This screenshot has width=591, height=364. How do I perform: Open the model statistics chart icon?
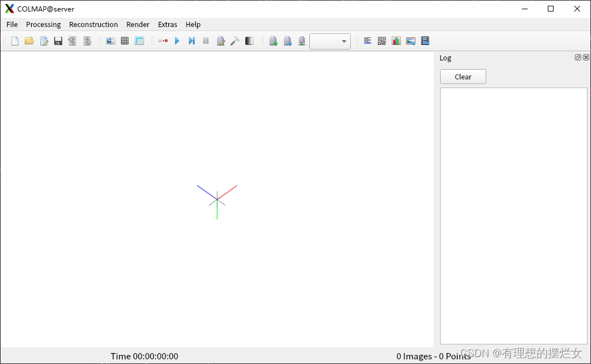(396, 41)
